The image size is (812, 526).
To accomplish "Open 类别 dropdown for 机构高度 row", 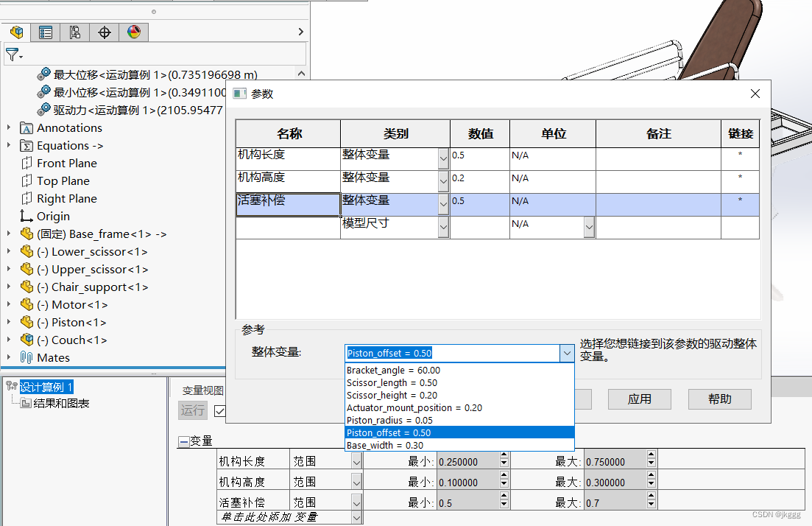I will (443, 181).
